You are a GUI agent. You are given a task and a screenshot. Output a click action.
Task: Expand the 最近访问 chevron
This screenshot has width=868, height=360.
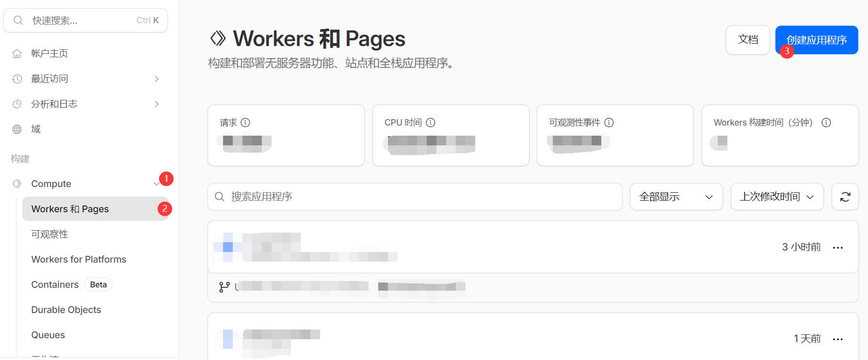pyautogui.click(x=157, y=79)
